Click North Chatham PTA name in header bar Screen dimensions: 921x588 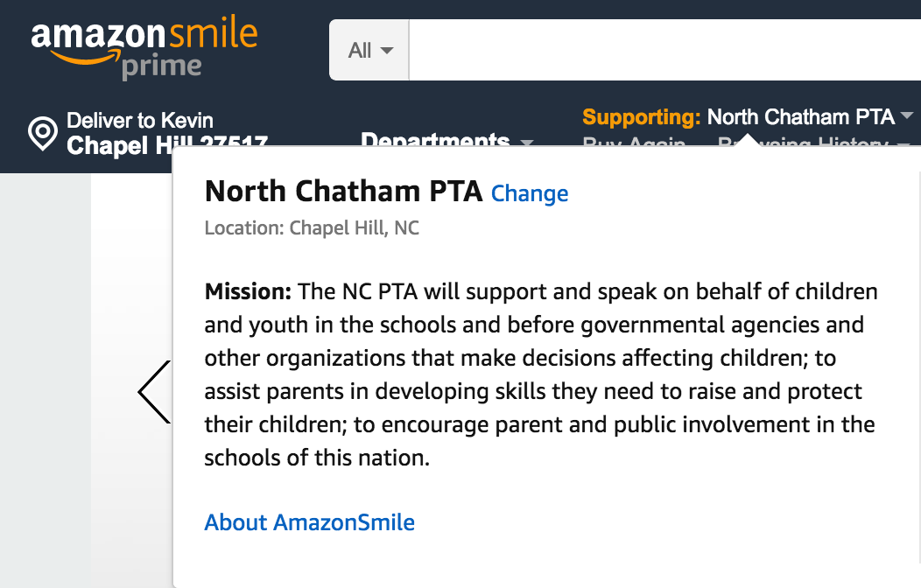pos(800,116)
